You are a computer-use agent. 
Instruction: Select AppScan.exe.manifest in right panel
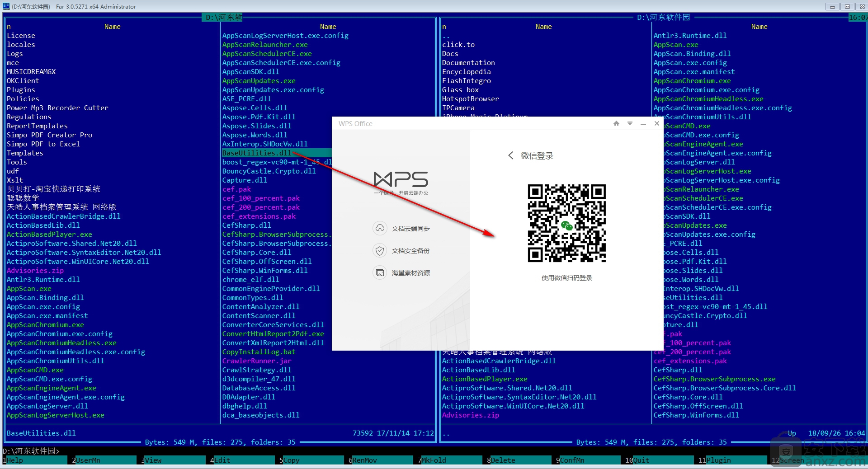(694, 71)
